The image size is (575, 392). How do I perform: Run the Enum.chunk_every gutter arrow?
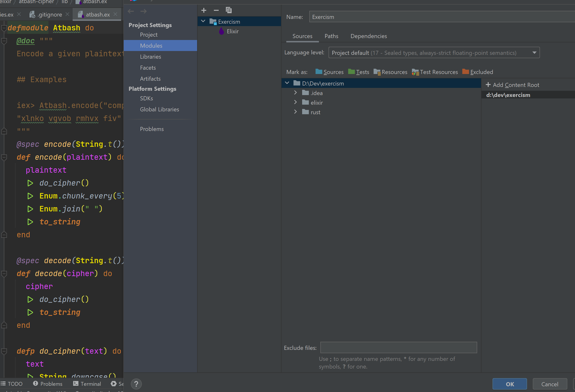pyautogui.click(x=30, y=196)
